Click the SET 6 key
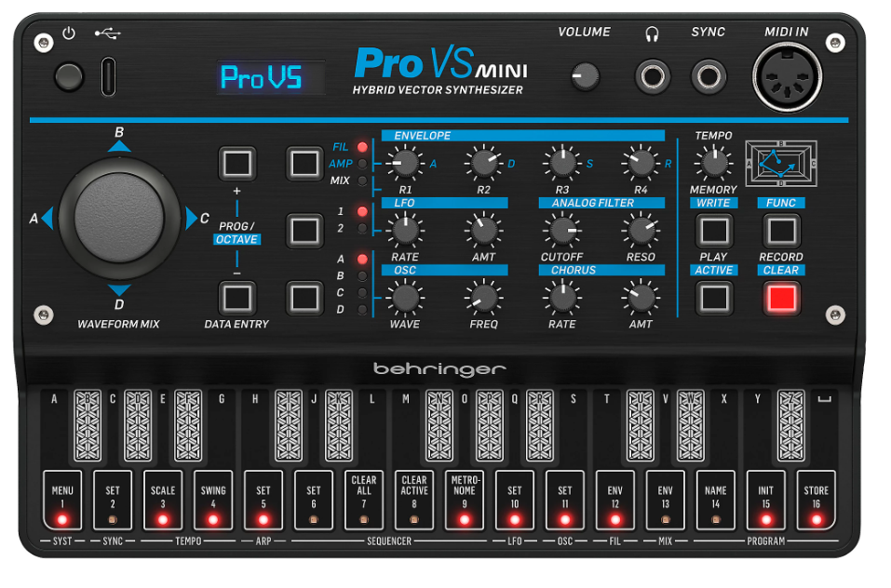Viewport: 891px width, 588px height. [314, 500]
